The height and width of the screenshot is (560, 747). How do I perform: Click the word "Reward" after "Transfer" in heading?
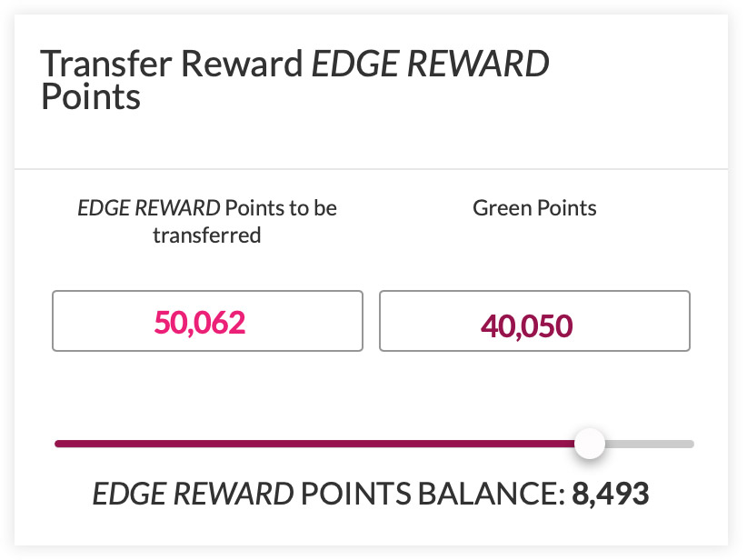[x=242, y=64]
